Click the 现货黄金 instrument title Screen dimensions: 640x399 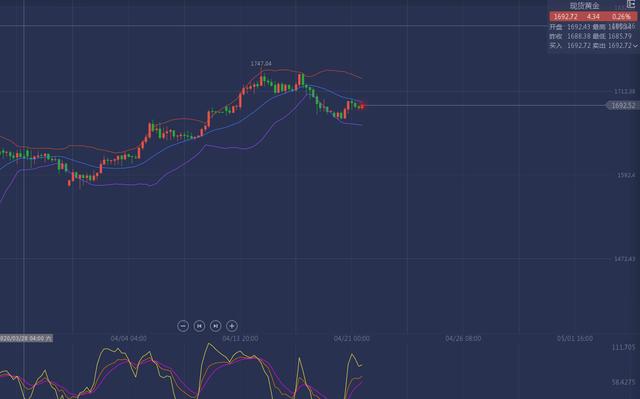click(x=584, y=6)
